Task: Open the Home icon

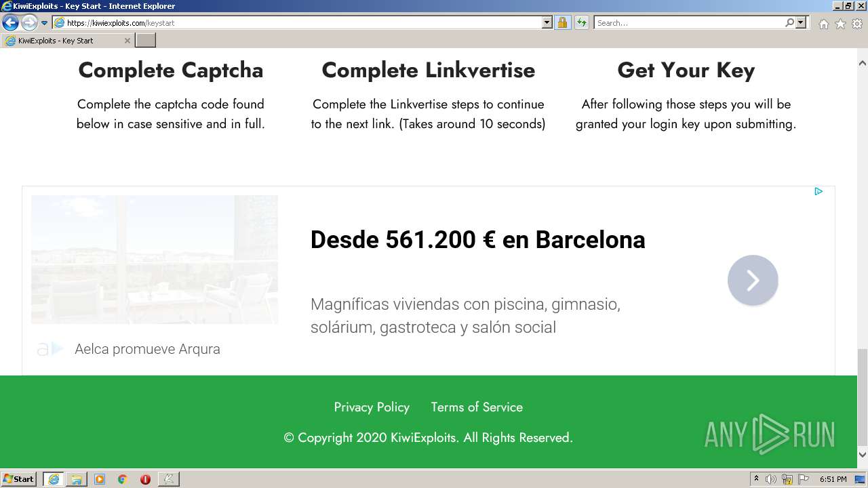Action: tap(823, 24)
